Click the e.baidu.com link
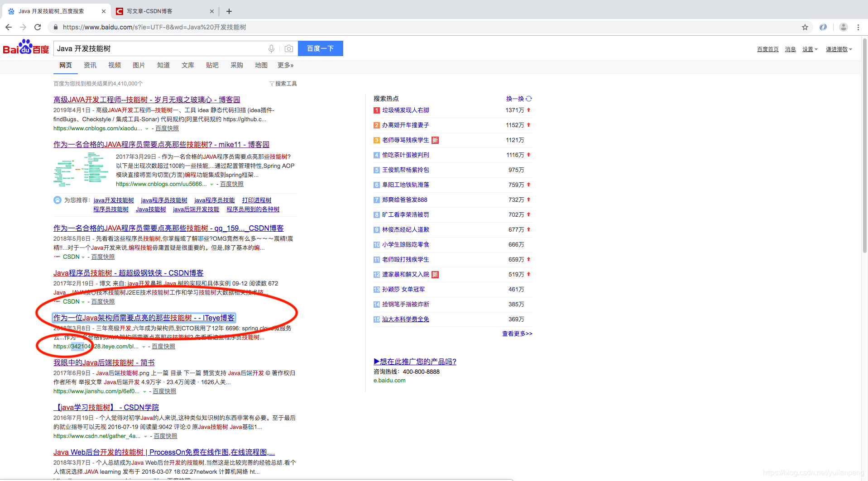The height and width of the screenshot is (481, 868). [x=389, y=381]
